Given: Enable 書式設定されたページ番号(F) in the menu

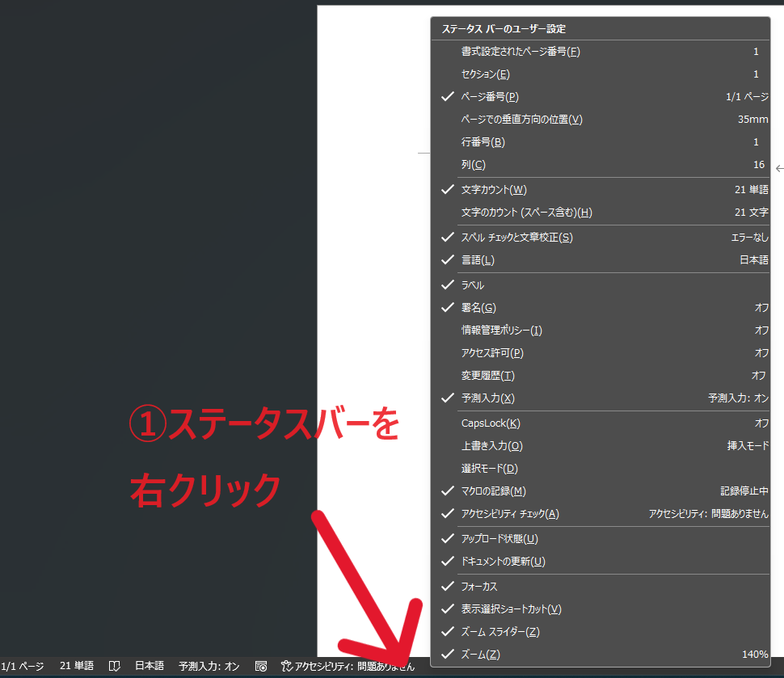Looking at the screenshot, I should coord(600,52).
